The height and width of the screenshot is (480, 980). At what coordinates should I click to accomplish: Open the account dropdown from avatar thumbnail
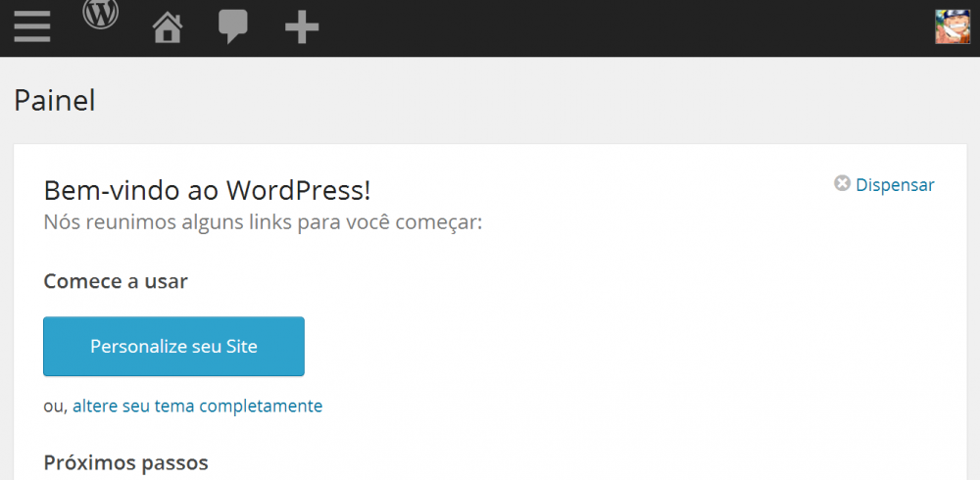(x=953, y=26)
